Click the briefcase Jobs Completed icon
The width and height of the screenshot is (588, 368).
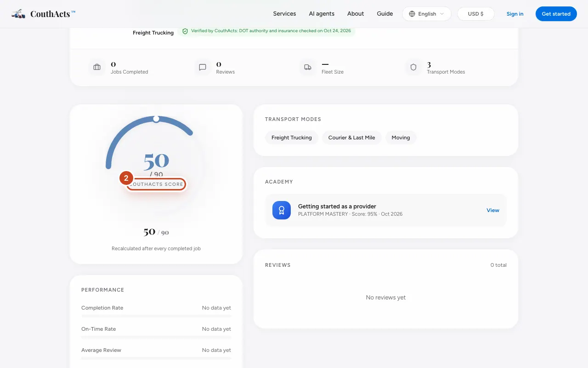(97, 67)
